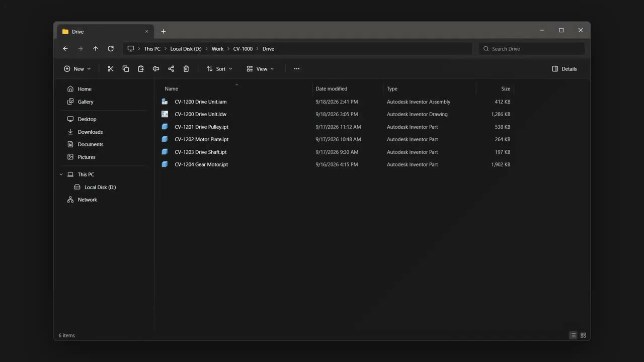Go back with the left arrow
644x362 pixels.
[65, 49]
